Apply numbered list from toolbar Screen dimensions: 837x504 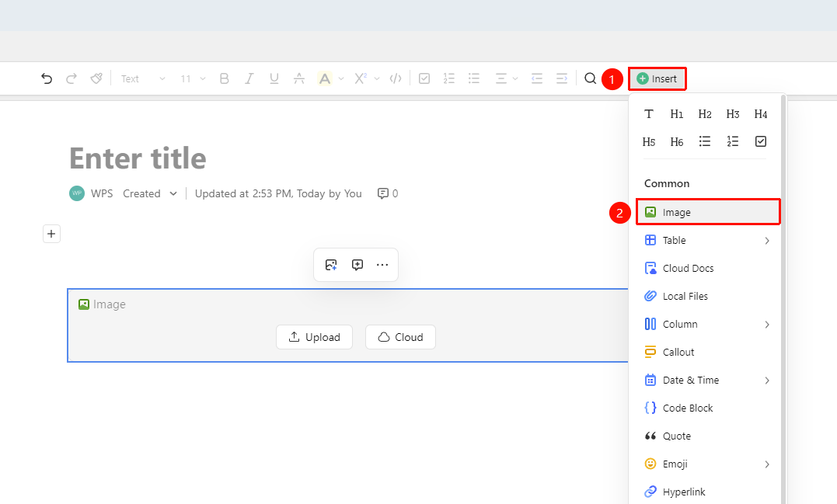coord(449,79)
